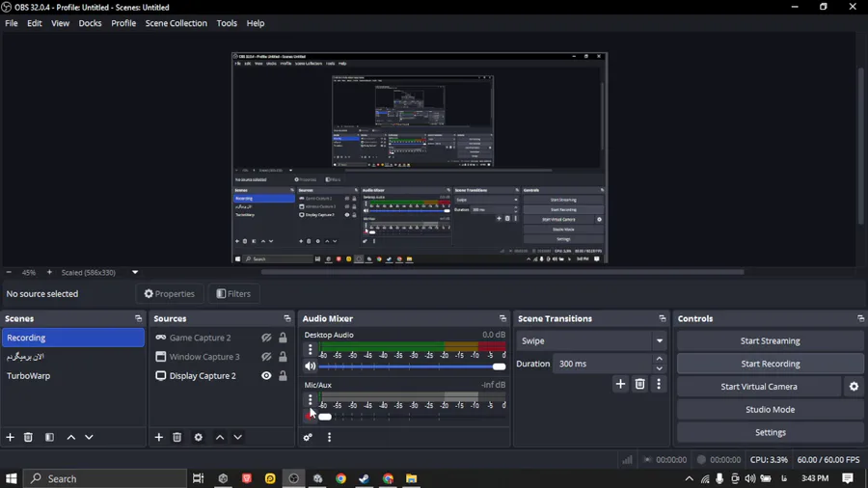The height and width of the screenshot is (488, 868).
Task: Open source properties gear in Sources dock
Action: (x=198, y=437)
